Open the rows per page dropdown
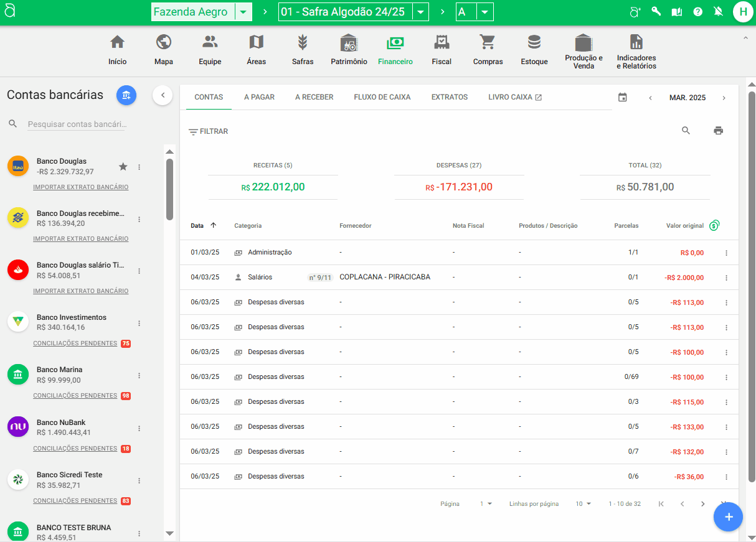Viewport: 756px width, 542px height. pyautogui.click(x=583, y=504)
